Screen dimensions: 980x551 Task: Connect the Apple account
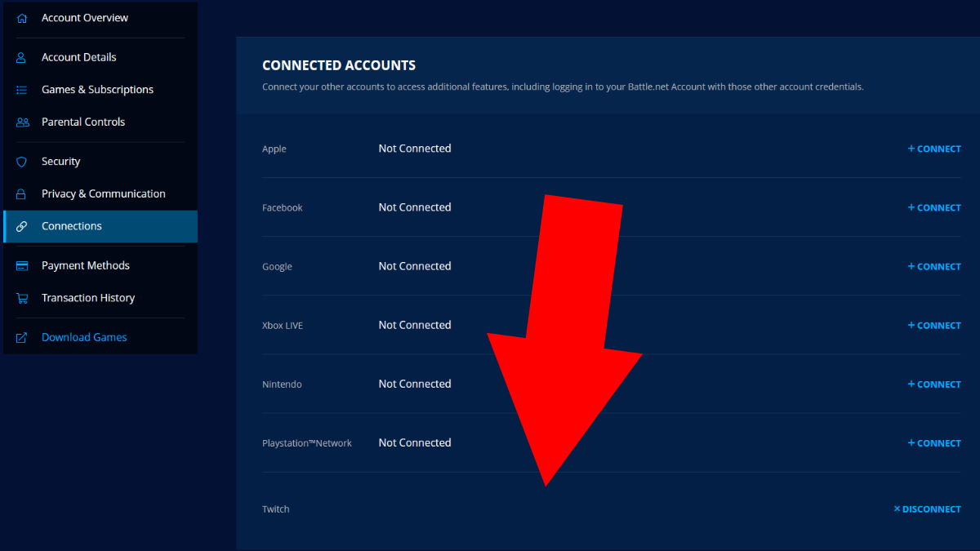[x=934, y=149]
